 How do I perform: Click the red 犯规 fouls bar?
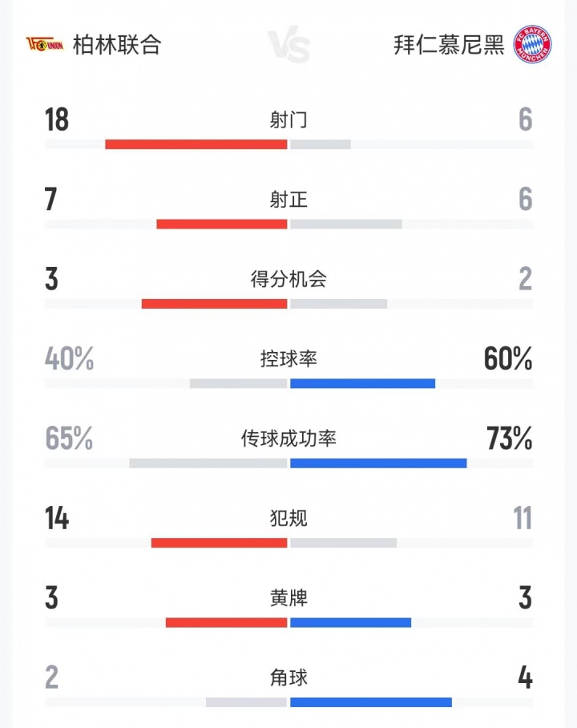pos(219,543)
